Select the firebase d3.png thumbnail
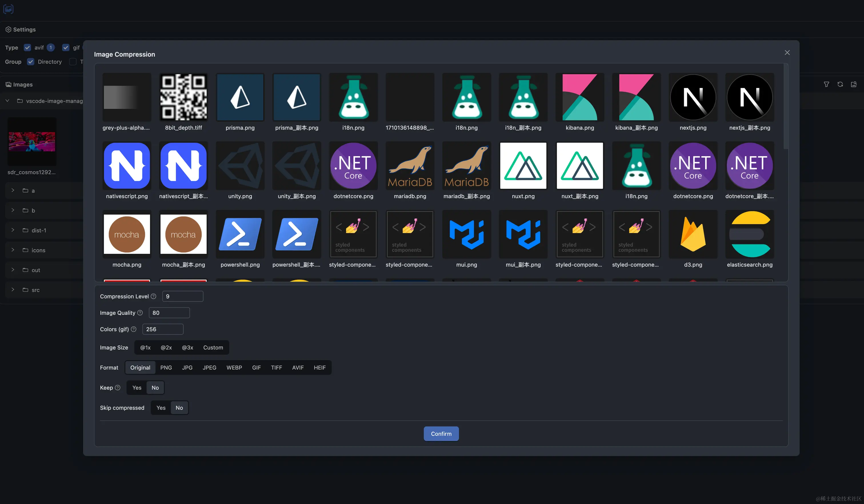864x504 pixels. pos(693,234)
